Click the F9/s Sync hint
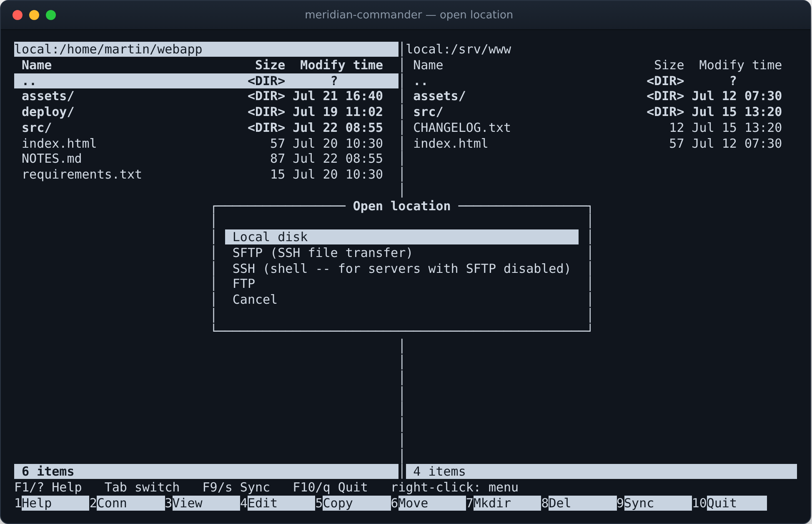Image resolution: width=812 pixels, height=524 pixels. point(236,487)
